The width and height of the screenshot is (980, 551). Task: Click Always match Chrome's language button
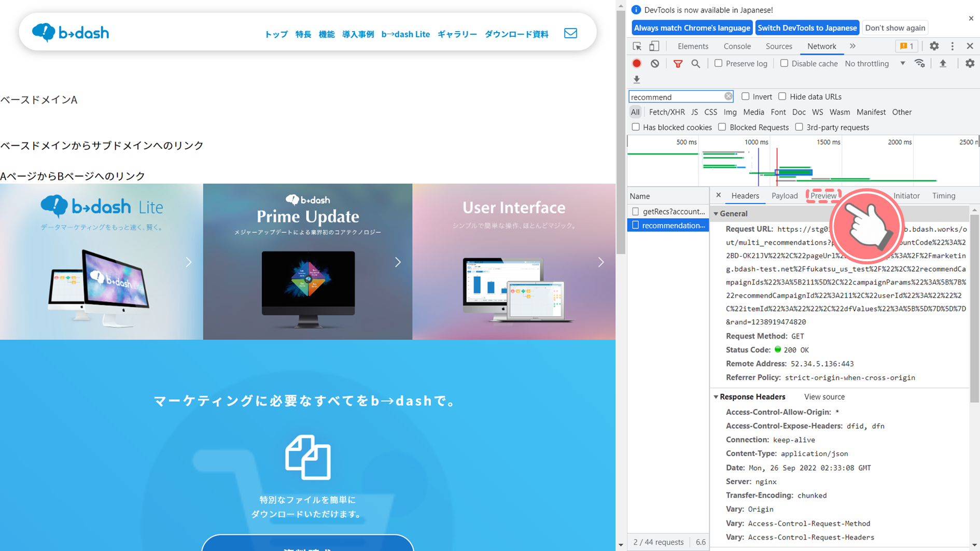coord(692,28)
